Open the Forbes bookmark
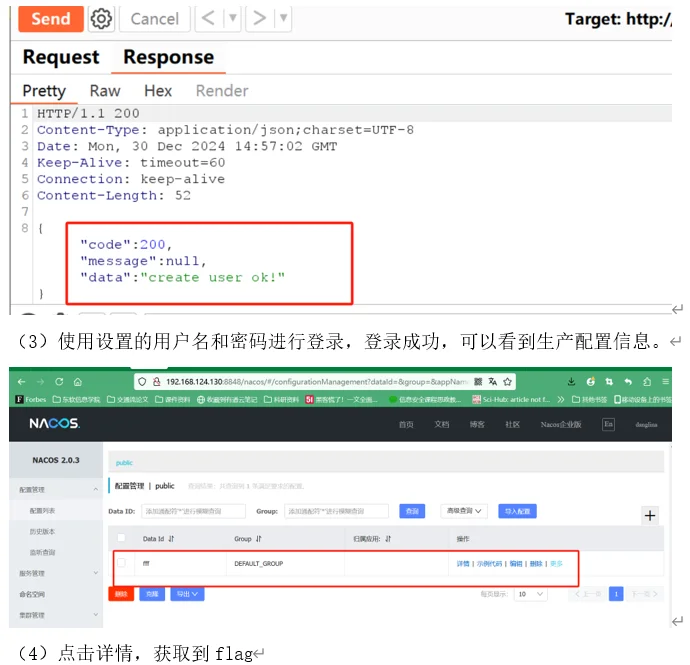The width and height of the screenshot is (690, 665). click(31, 400)
